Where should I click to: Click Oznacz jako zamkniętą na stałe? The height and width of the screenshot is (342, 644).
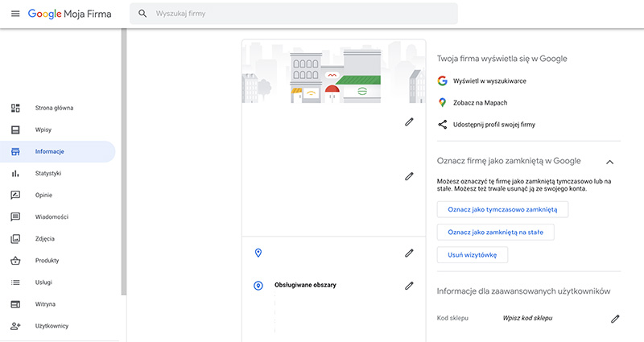tap(495, 232)
